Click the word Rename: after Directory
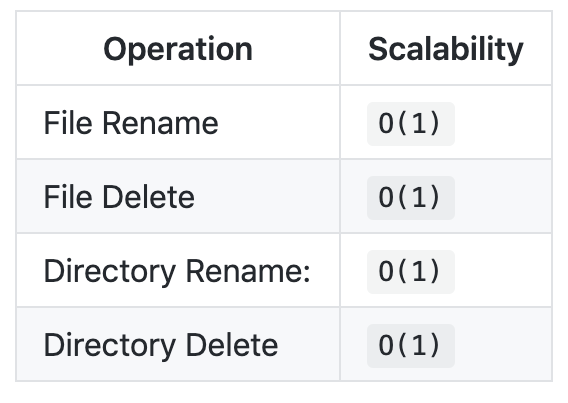 [248, 270]
